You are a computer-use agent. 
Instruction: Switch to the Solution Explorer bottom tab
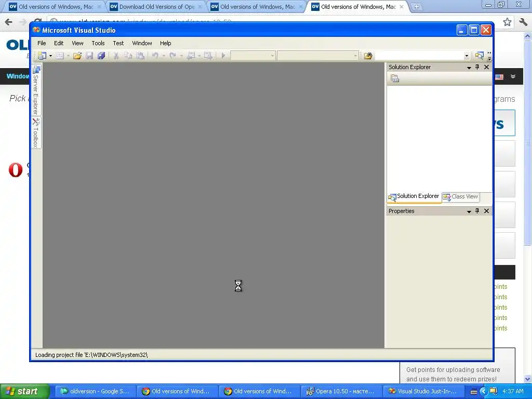[x=414, y=196]
